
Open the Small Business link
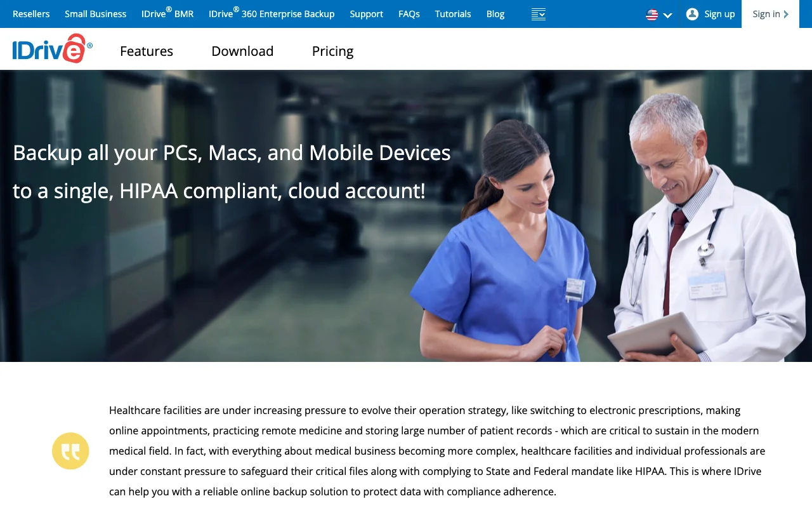pyautogui.click(x=95, y=14)
